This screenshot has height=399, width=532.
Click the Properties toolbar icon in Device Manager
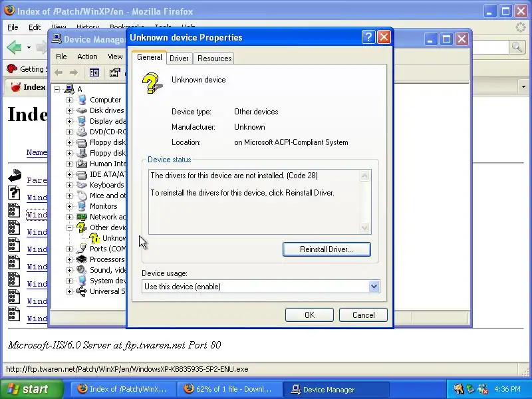[114, 72]
